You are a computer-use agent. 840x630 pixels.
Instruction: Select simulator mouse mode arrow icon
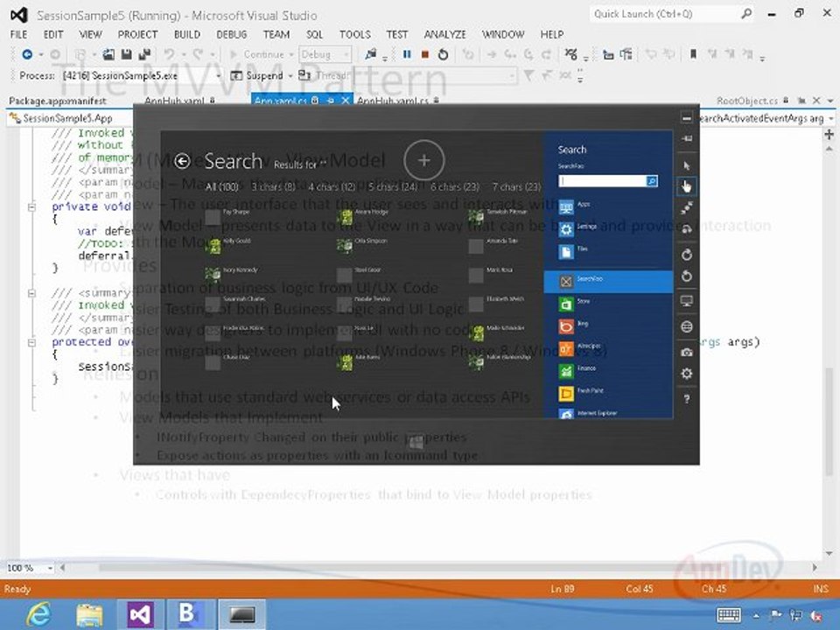click(x=687, y=165)
